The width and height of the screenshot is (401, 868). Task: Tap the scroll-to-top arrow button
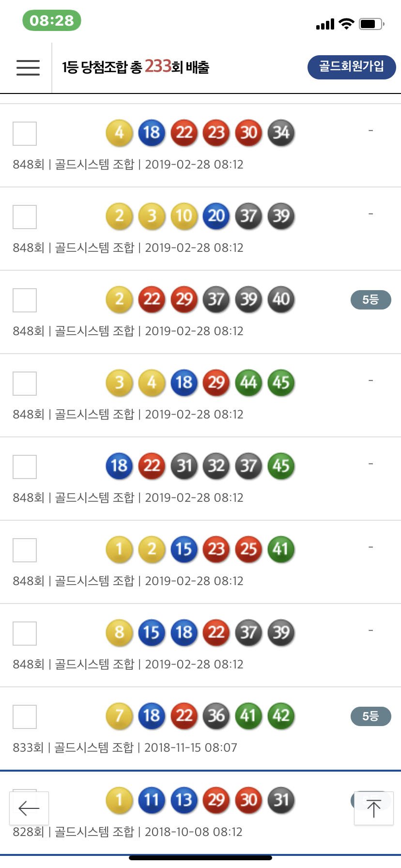point(373,808)
